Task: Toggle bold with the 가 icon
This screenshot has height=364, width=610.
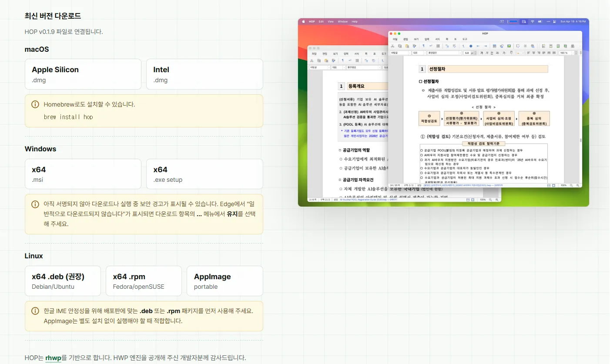Action: click(x=482, y=53)
